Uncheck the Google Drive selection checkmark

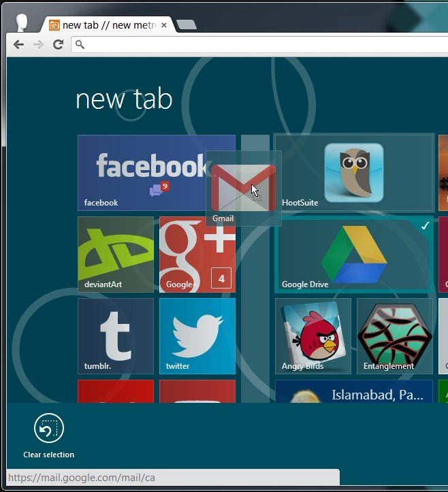click(425, 226)
